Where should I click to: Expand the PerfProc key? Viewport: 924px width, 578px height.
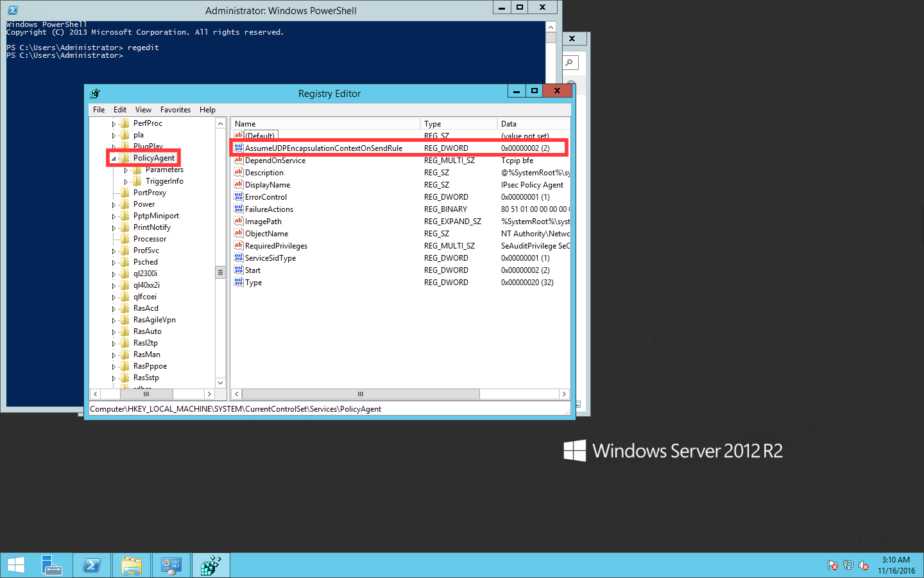point(114,124)
